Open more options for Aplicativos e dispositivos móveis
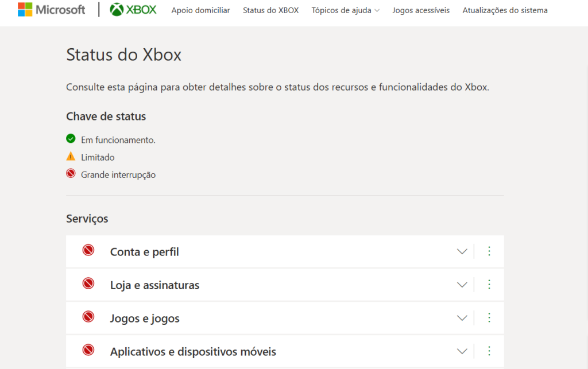This screenshot has width=588, height=369. tap(489, 351)
